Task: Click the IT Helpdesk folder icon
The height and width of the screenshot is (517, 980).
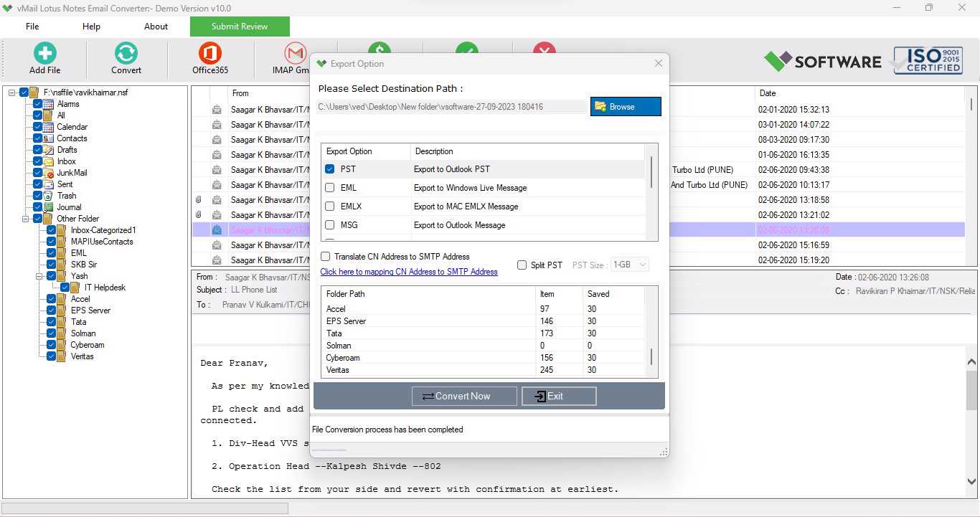Action: click(75, 288)
